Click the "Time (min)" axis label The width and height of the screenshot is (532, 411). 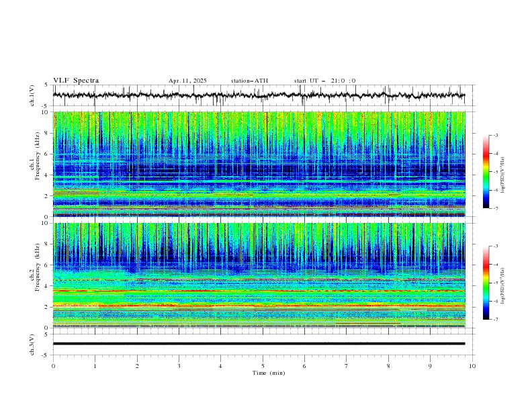(269, 373)
